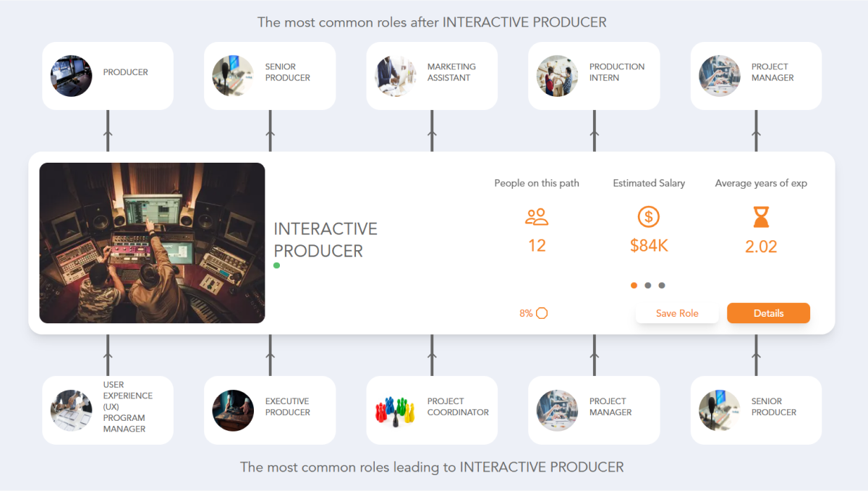
Task: Select the first orange pagination dot
Action: click(634, 285)
